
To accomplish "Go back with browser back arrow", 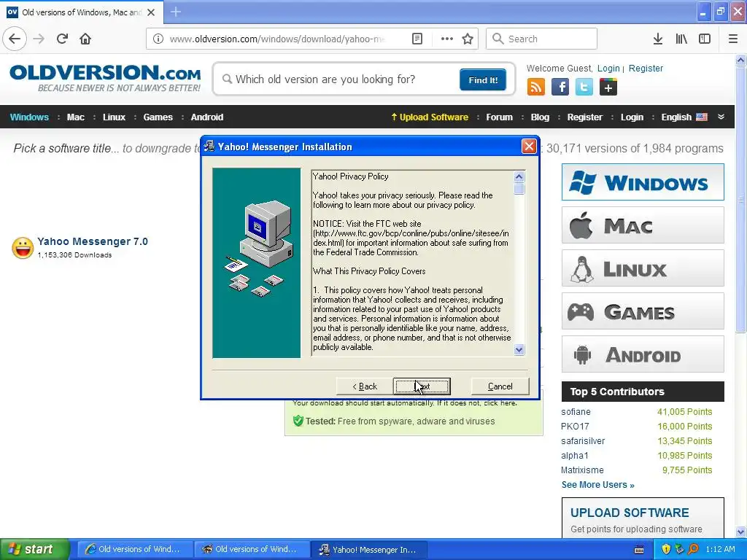I will point(15,39).
